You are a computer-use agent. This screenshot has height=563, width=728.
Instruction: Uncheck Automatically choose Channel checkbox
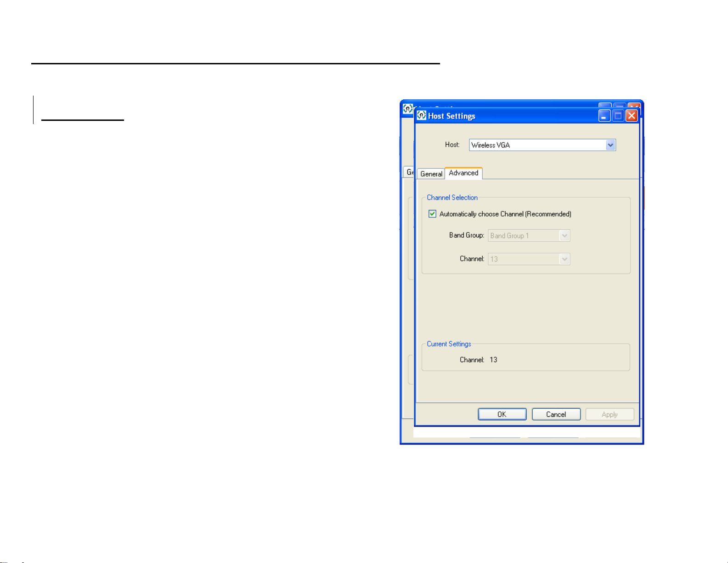tap(432, 214)
